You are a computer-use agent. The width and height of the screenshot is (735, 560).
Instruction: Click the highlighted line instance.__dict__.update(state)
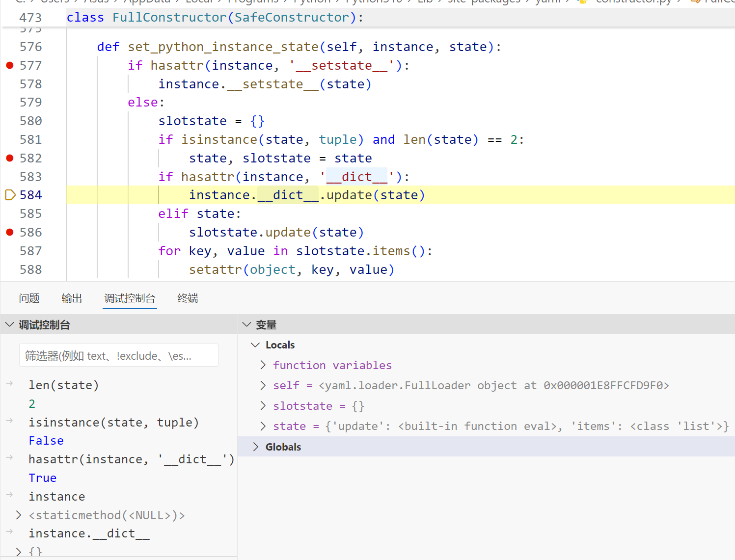click(307, 195)
